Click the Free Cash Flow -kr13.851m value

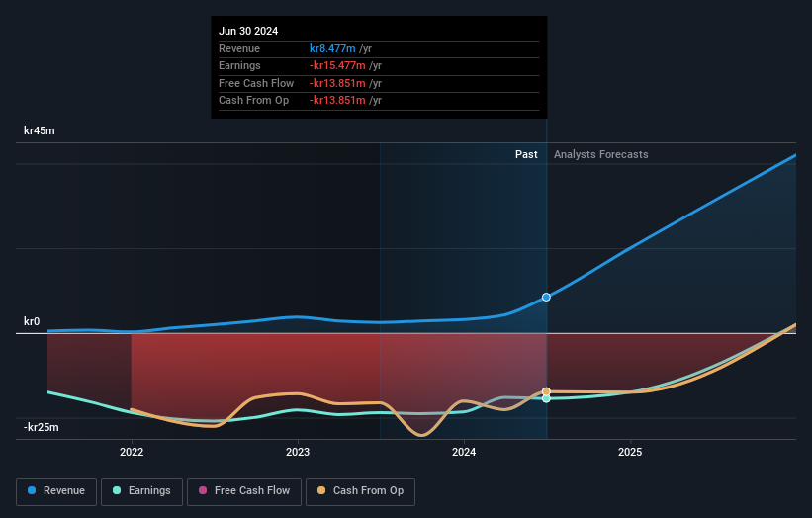pyautogui.click(x=337, y=83)
